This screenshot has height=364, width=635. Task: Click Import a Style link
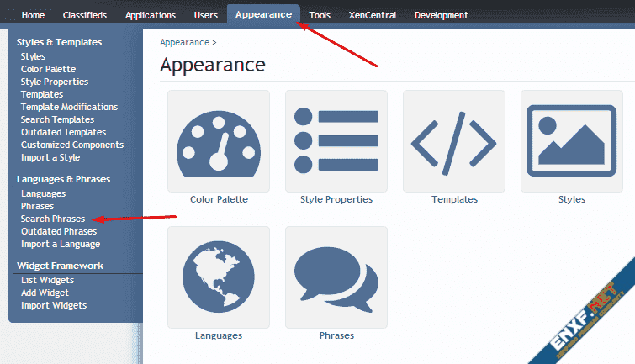point(50,157)
